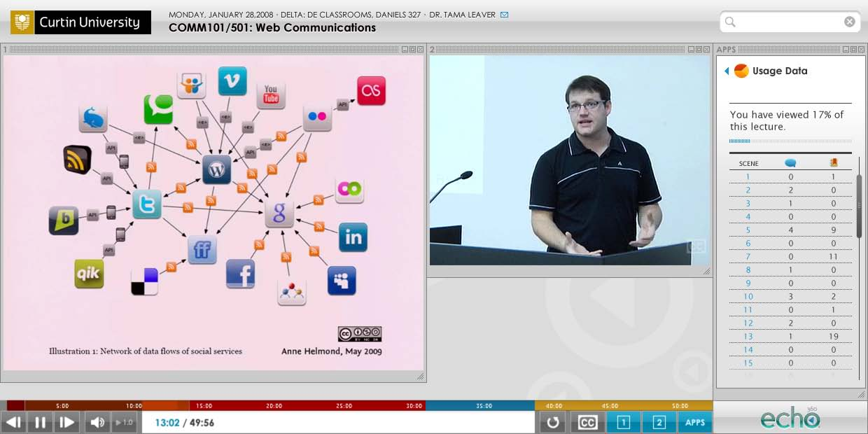Jump to scene 13 in usage list
The width and height of the screenshot is (868, 434).
click(x=748, y=337)
